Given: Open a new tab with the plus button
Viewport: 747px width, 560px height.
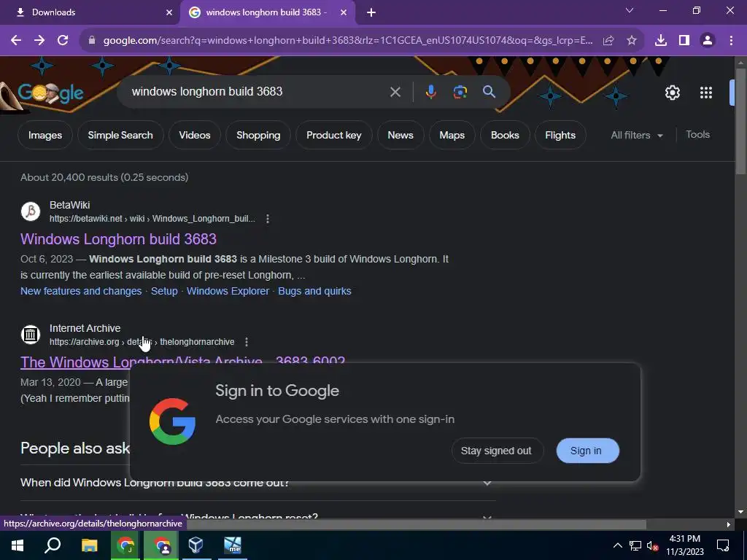Looking at the screenshot, I should [x=371, y=12].
